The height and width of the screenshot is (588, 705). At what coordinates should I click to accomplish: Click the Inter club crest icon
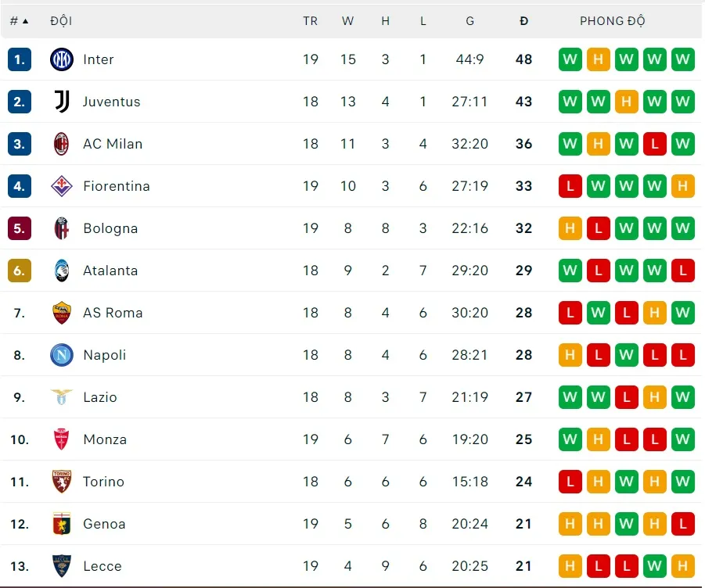62,59
